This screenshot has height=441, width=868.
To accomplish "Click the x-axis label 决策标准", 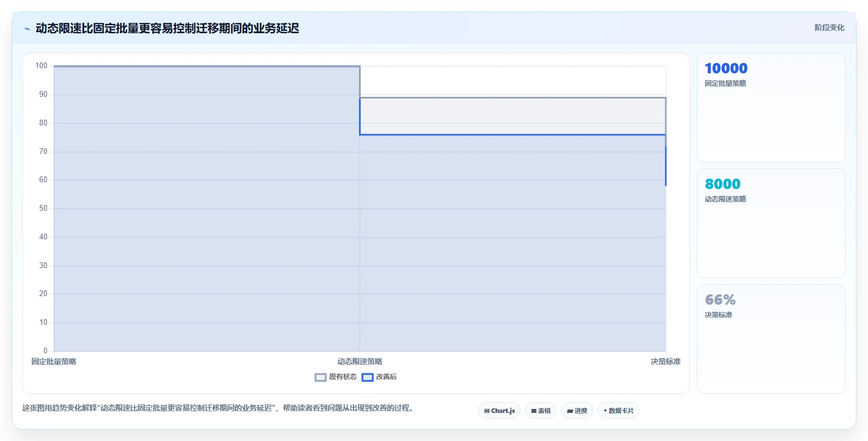I will 665,361.
